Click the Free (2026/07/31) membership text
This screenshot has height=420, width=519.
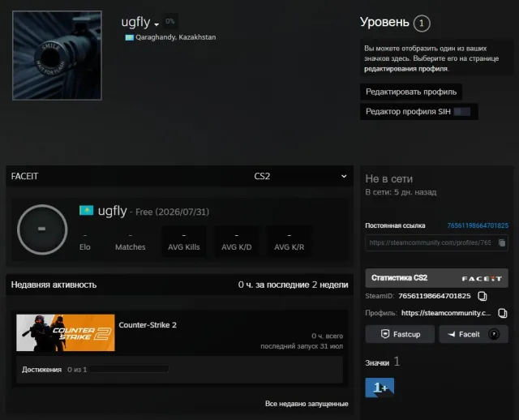tap(172, 212)
